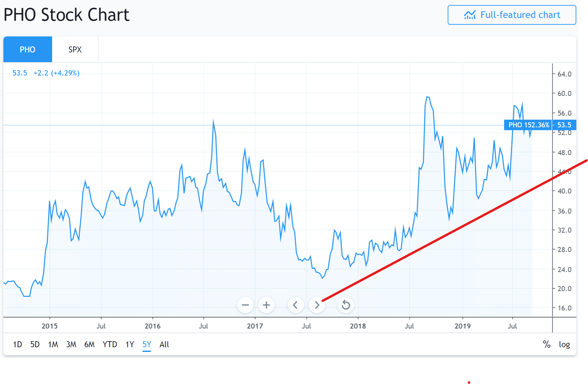Choose the 1M time range
588x384 pixels.
[x=53, y=344]
